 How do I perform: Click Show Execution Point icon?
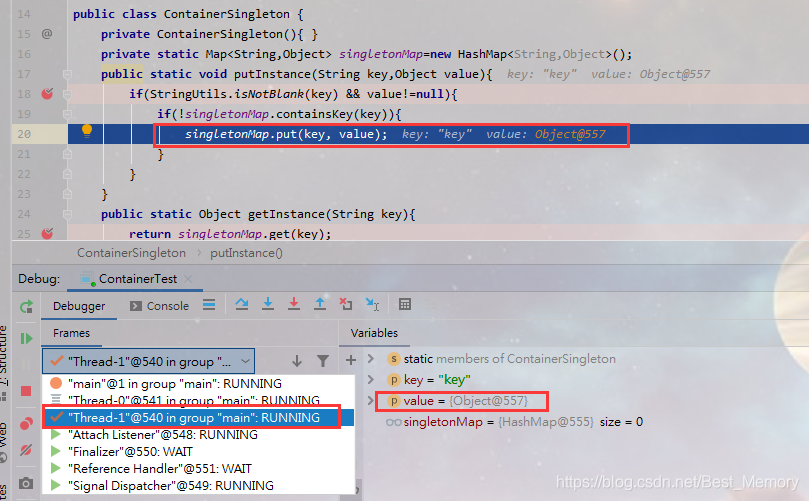[209, 305]
